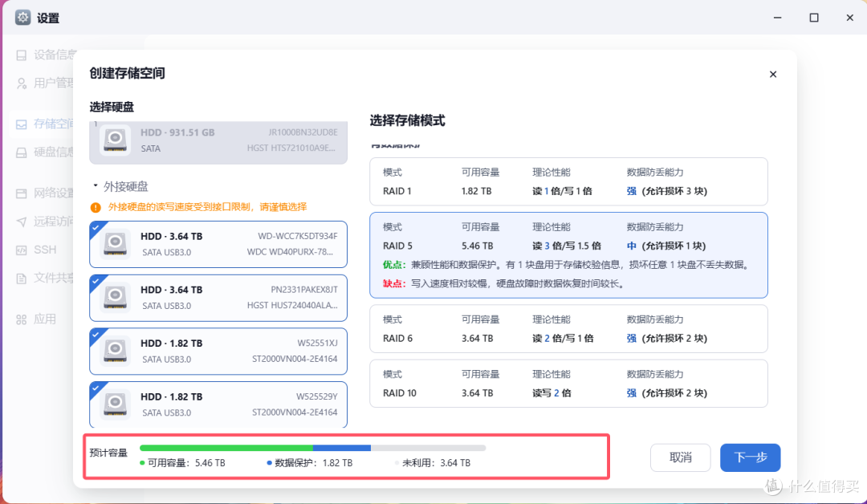Click the file sharing sidebar icon

coord(22,278)
